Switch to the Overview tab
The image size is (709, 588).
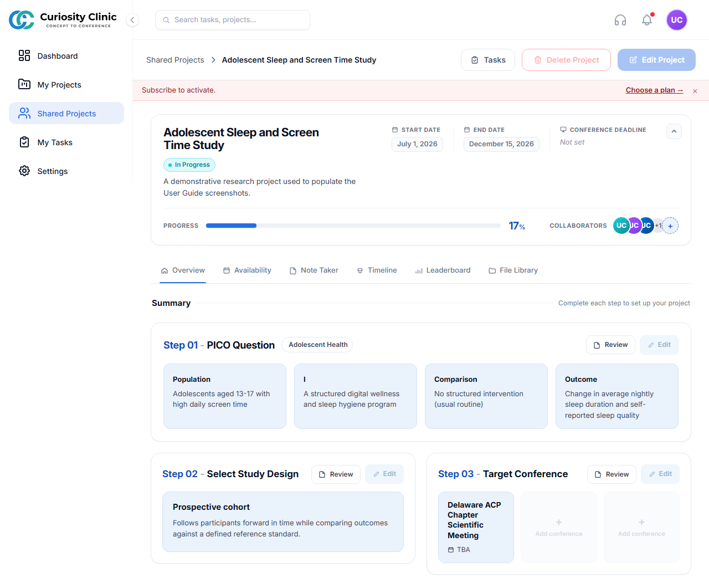coord(183,270)
